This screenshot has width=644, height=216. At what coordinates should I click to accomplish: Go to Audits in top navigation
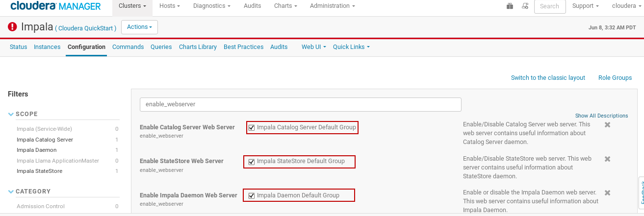[x=252, y=6]
